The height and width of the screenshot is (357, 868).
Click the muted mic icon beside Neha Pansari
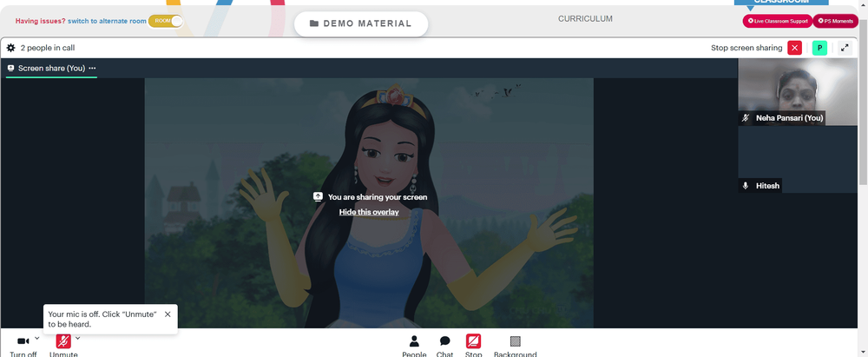click(746, 118)
